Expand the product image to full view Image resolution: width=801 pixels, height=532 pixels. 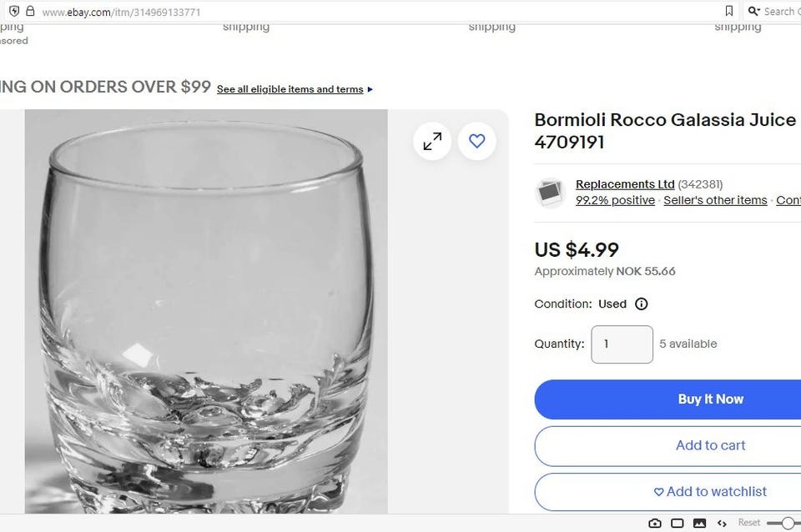[432, 142]
